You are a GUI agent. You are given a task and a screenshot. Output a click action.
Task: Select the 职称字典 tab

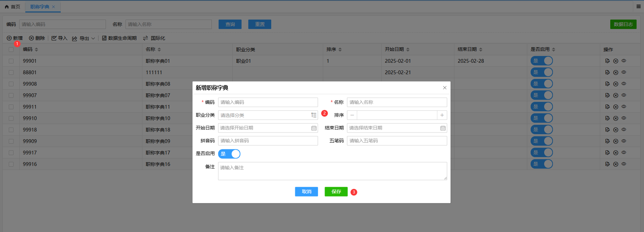pos(40,7)
